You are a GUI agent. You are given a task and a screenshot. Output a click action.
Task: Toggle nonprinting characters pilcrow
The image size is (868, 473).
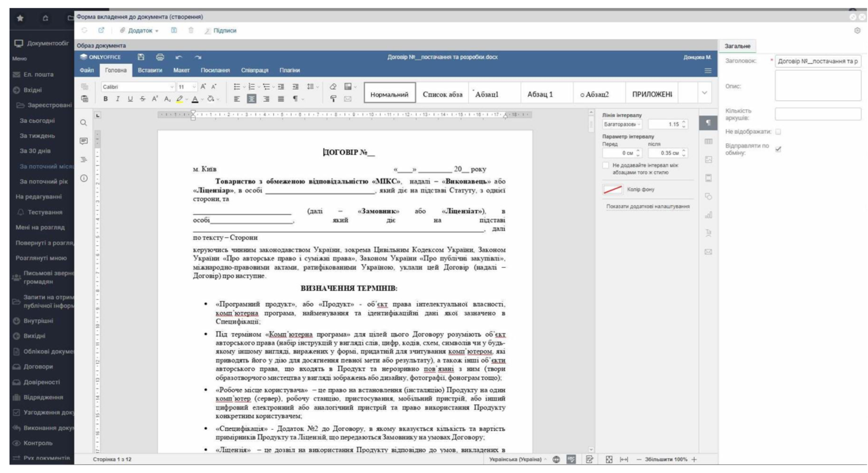[295, 99]
